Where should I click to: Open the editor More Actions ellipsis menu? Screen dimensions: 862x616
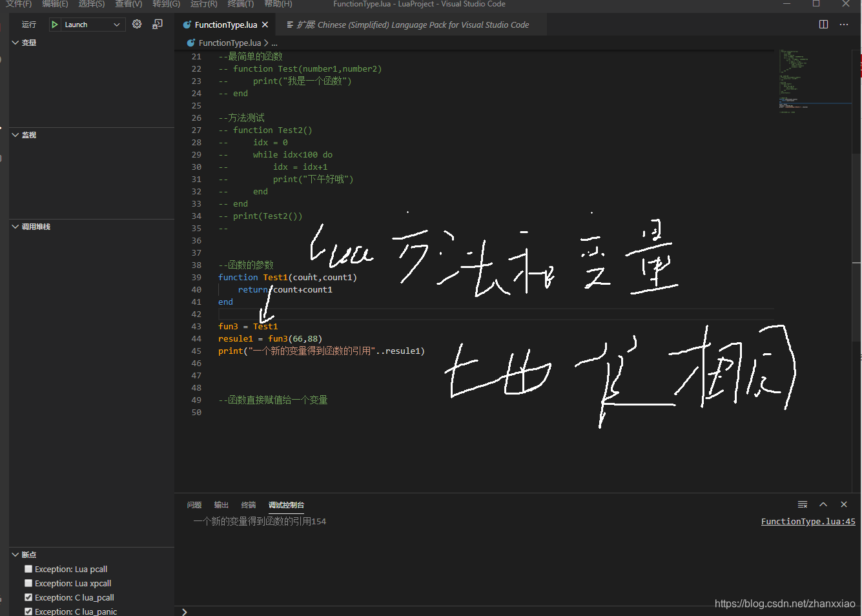(844, 25)
